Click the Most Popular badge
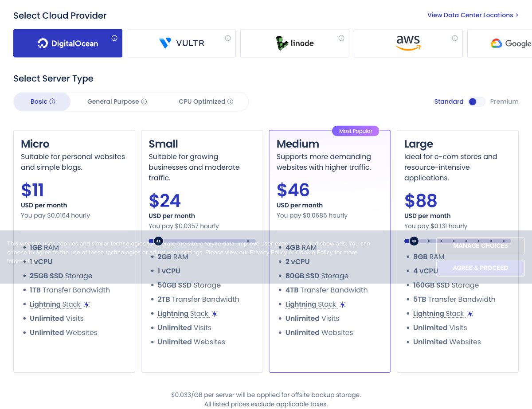The image size is (532, 409). 356,131
